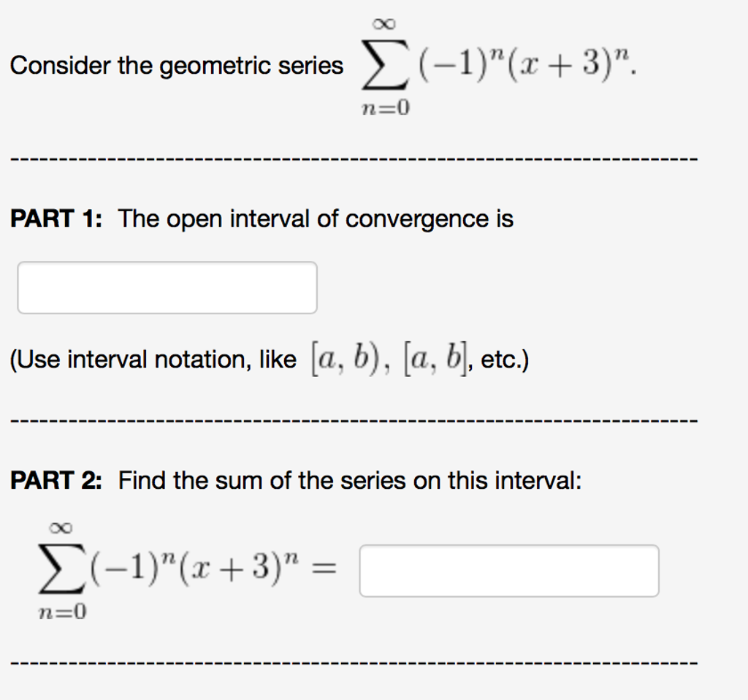
Task: Click the summation symbol in the problem statement
Action: (x=385, y=66)
